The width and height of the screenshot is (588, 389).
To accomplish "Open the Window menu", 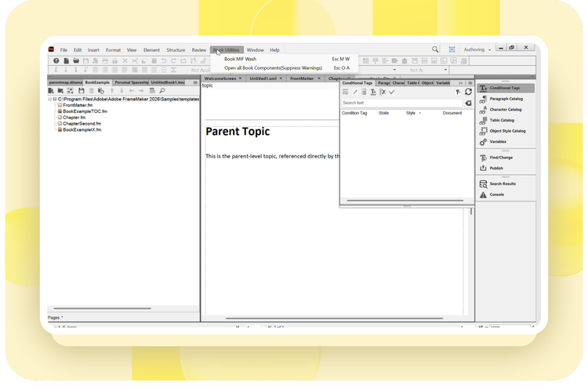I will 256,50.
